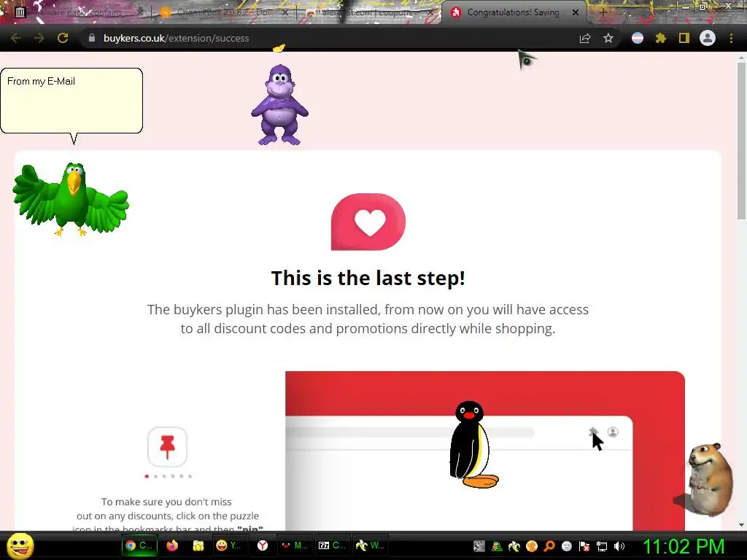Reload the buykers page

(63, 38)
